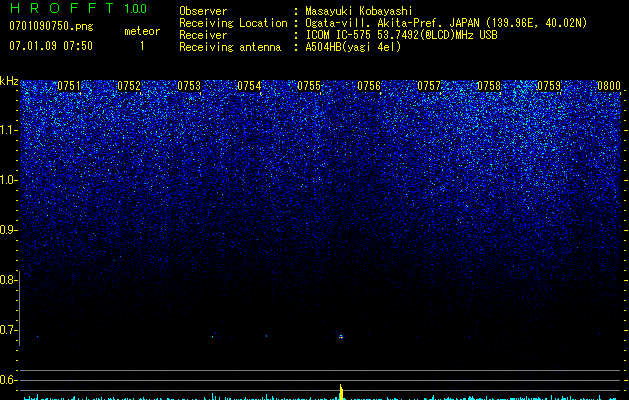629x400 pixels.
Task: Click the Receiving antenna field label
Action: 230,47
